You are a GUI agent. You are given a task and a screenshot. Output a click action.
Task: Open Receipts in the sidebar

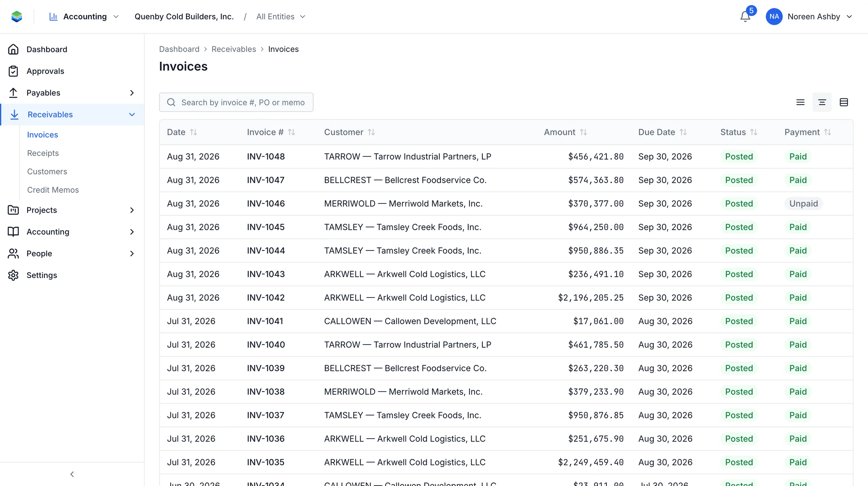(x=43, y=153)
